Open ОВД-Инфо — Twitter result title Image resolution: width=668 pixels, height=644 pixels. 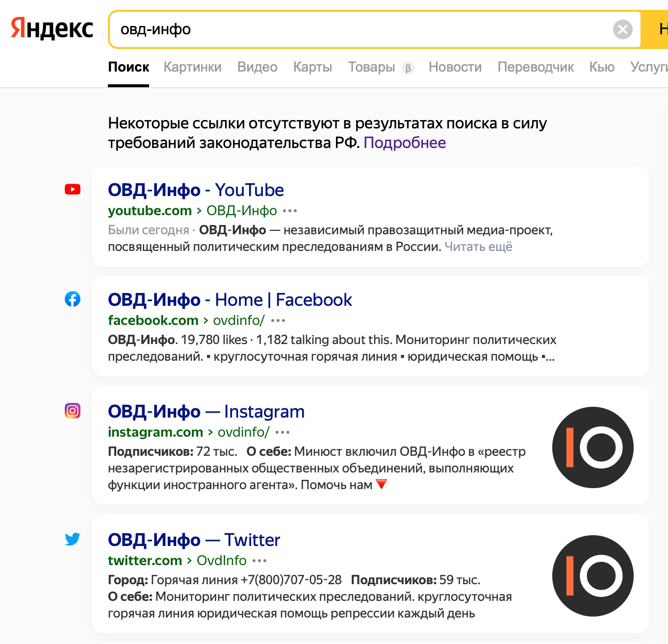tap(194, 540)
